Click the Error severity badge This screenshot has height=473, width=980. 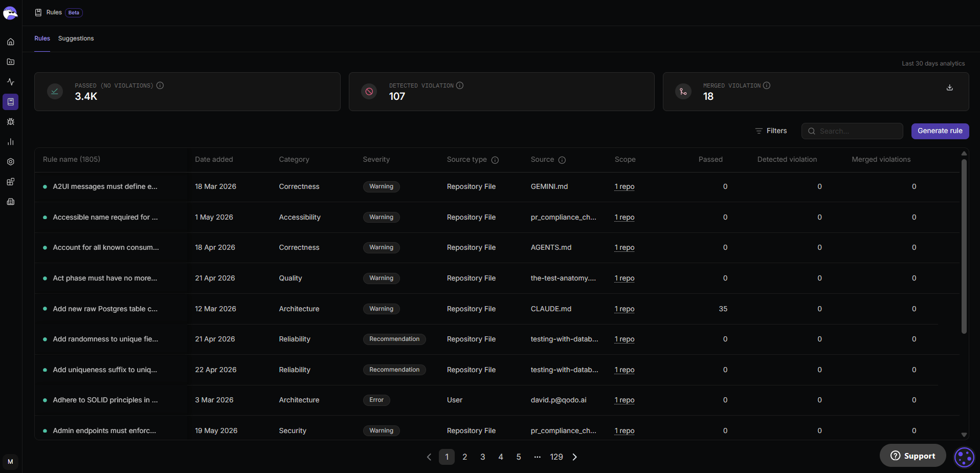pos(376,400)
